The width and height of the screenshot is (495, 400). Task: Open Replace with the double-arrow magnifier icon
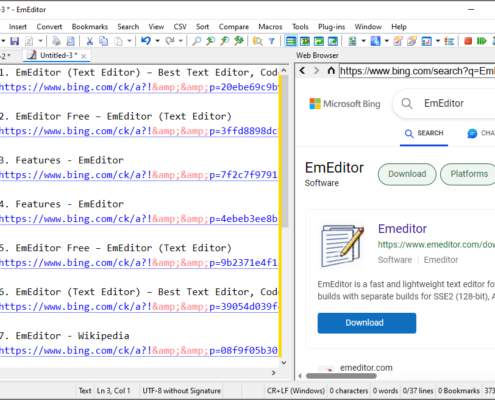pyautogui.click(x=239, y=41)
